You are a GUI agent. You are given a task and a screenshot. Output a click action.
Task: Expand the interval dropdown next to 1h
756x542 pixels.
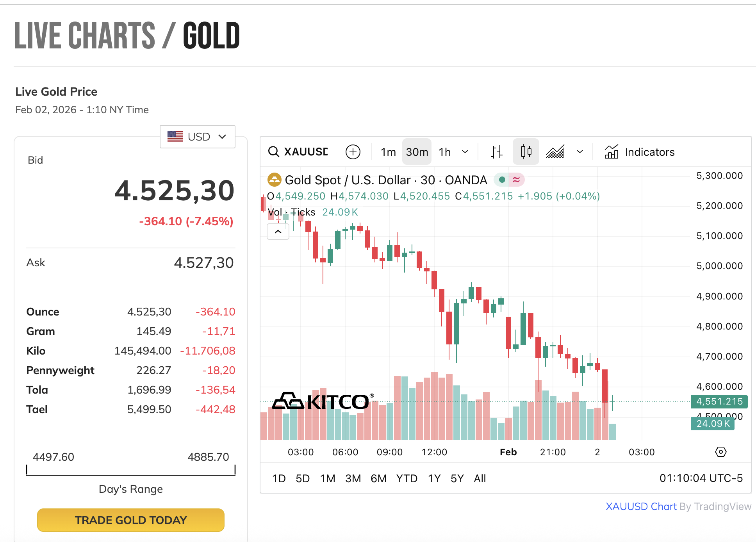465,152
